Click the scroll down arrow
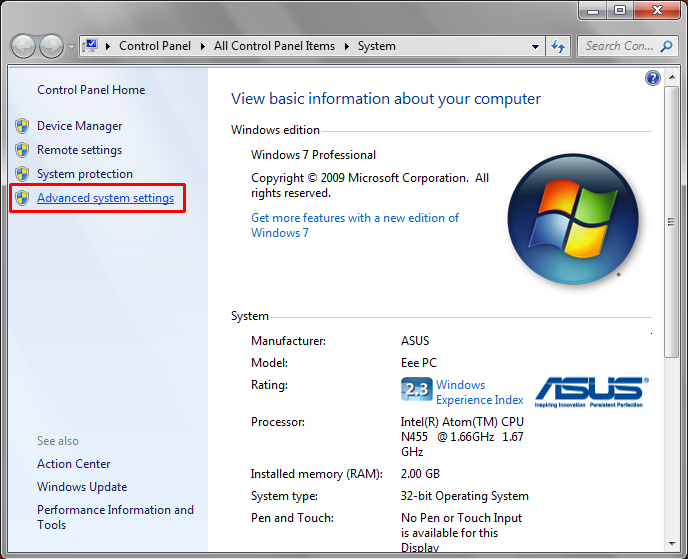The width and height of the screenshot is (688, 559). (x=672, y=544)
